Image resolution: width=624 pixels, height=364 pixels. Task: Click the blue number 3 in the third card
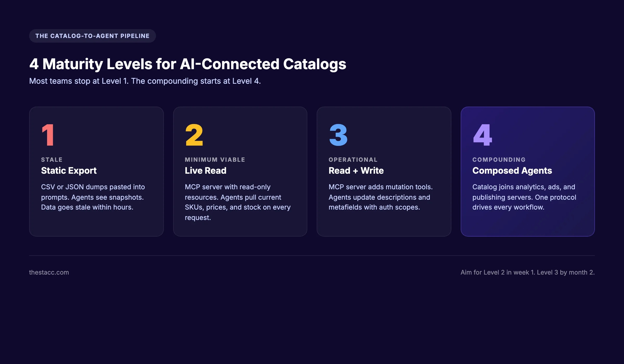pos(338,135)
